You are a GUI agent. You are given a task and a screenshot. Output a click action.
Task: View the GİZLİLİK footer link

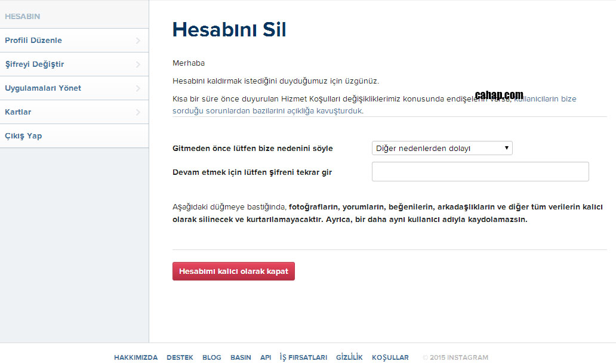[x=349, y=357]
